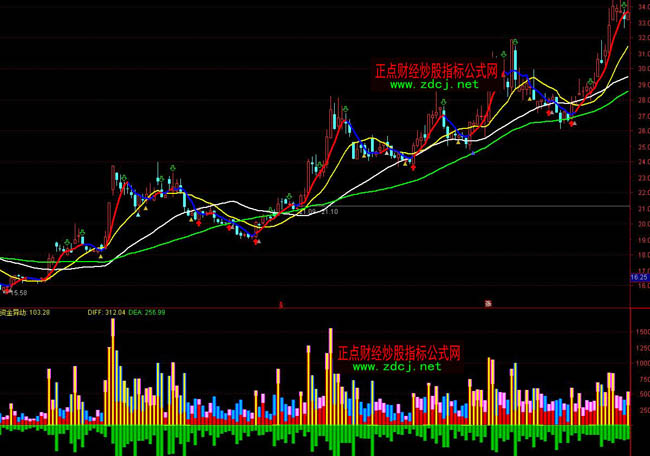Viewport: 650px width, 456px height.
Task: Select the DEA 256.99 indicator label
Action: tap(149, 313)
